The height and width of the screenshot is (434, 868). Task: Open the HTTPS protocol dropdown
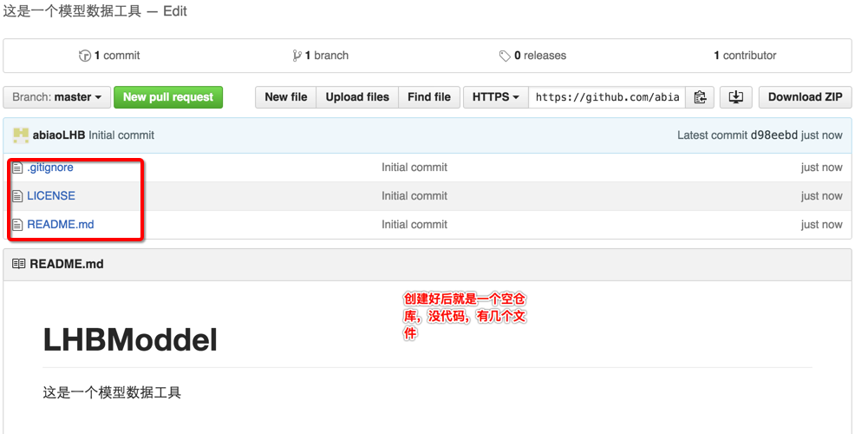click(x=495, y=97)
